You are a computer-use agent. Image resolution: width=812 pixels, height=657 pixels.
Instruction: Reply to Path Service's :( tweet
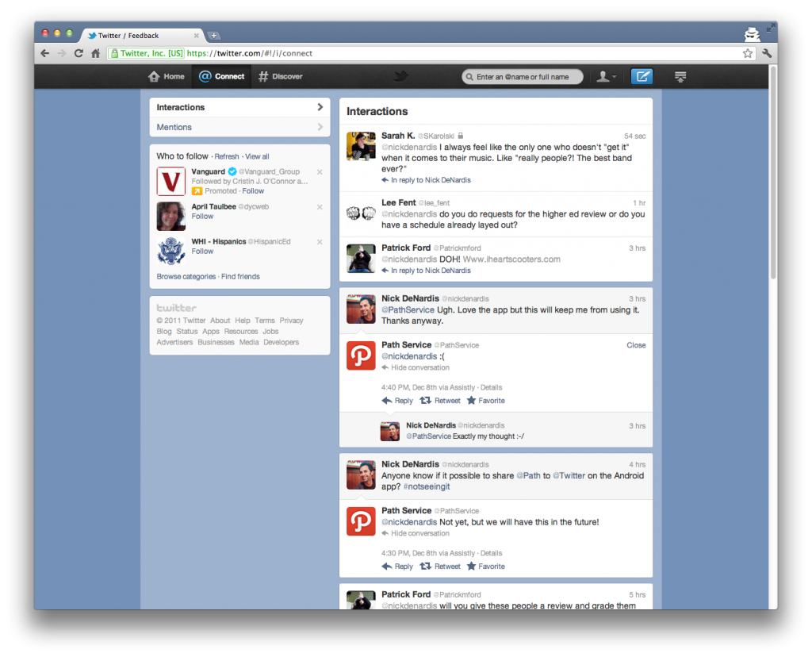[397, 401]
